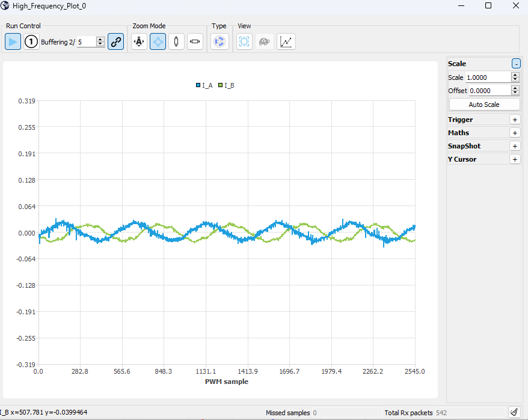Viewport: 528px width, 420px height.
Task: Expand the Maths section
Action: click(x=515, y=133)
